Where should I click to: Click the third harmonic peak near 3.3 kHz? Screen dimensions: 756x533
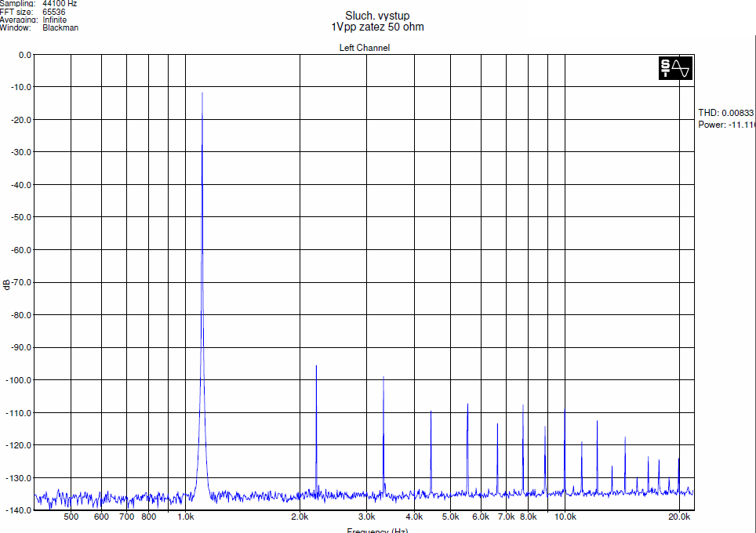[383, 378]
